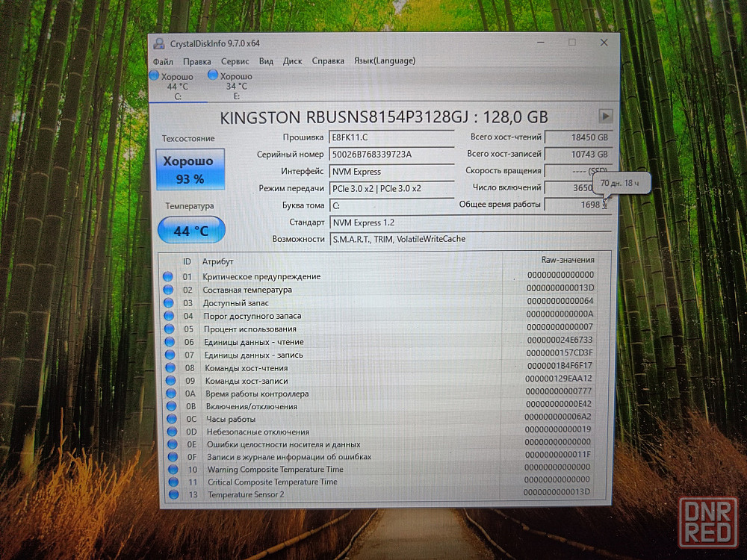Click raw value 000000024E6733
Screen dimensions: 747x560
(x=560, y=340)
